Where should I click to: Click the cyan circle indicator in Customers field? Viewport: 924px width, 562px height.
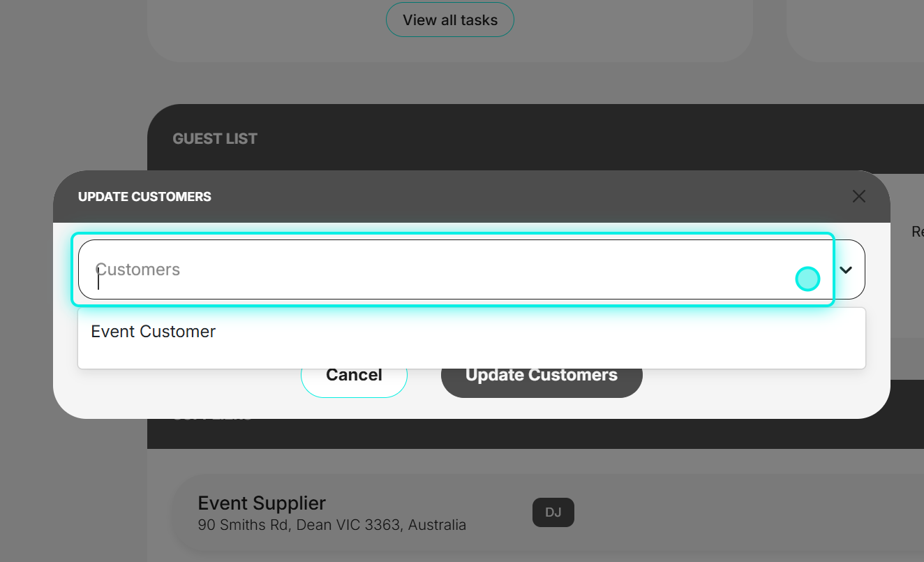coord(807,279)
